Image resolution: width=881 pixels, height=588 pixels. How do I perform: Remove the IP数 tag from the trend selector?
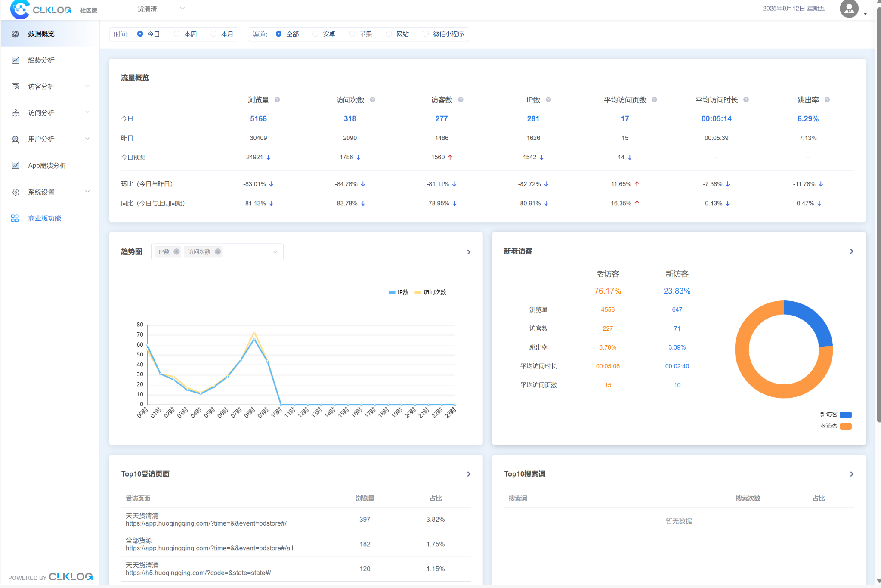[x=176, y=252]
